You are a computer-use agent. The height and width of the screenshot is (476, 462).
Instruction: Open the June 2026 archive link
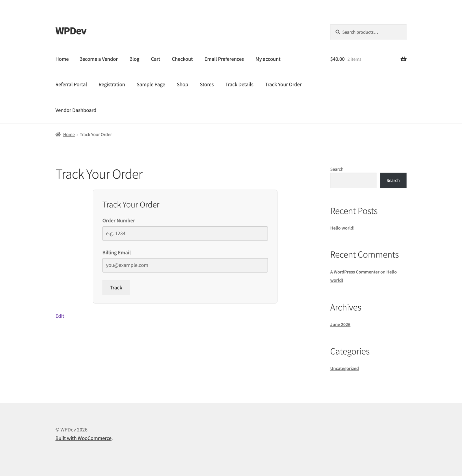tap(340, 325)
